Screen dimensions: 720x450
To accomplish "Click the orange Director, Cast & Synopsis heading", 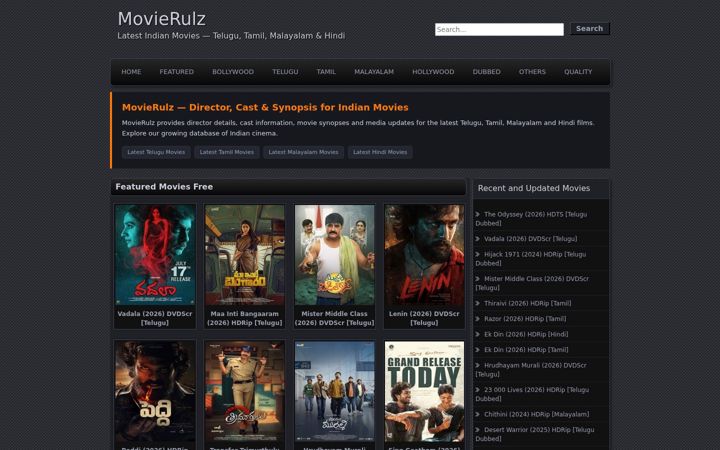I will pos(265,107).
